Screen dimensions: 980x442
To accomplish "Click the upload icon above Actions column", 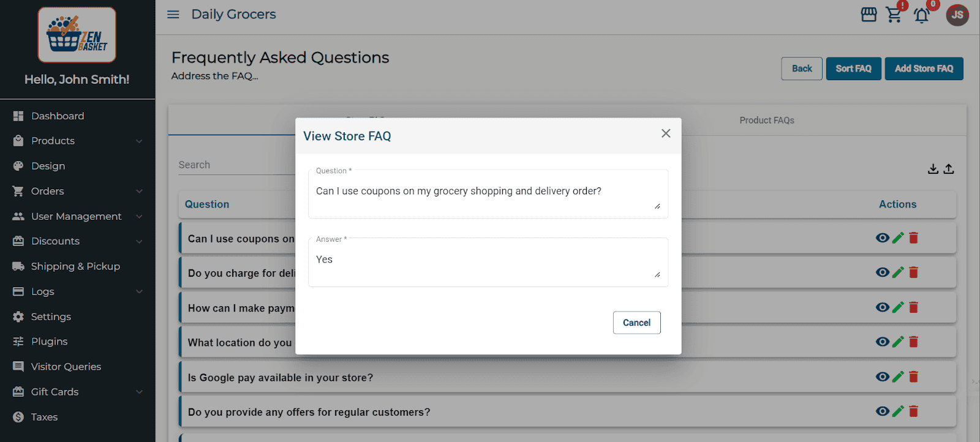I will (949, 169).
